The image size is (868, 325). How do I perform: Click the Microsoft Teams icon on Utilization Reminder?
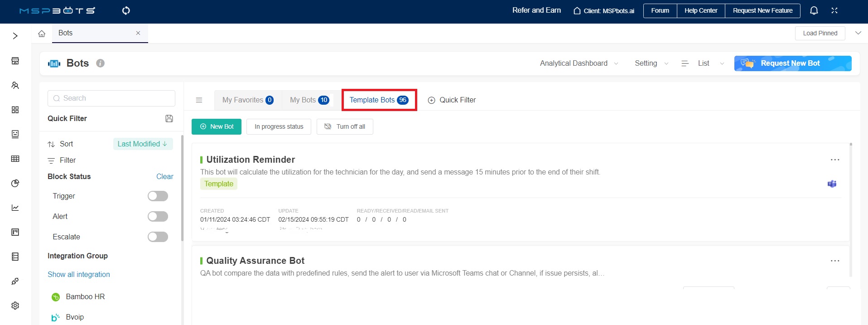pos(832,184)
